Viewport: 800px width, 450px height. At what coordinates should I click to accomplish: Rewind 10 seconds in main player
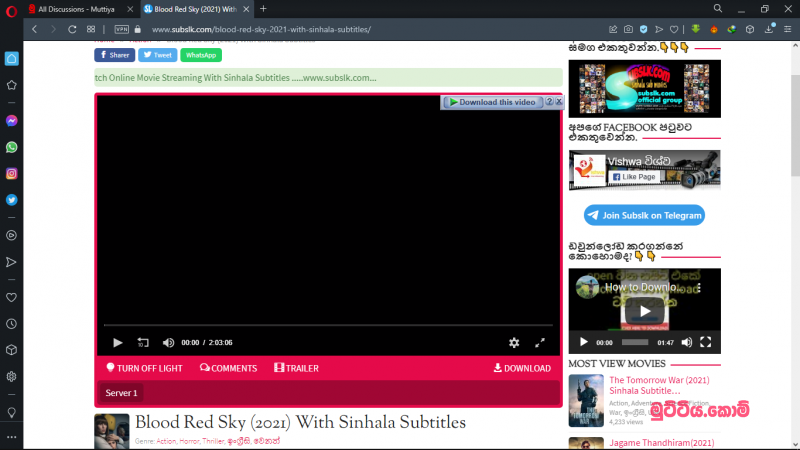pos(143,342)
